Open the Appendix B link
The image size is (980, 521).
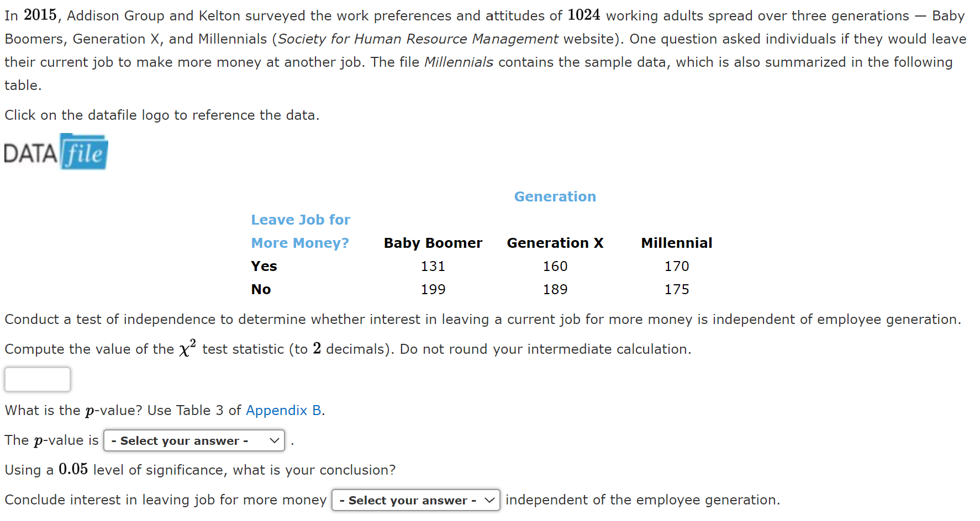[284, 410]
